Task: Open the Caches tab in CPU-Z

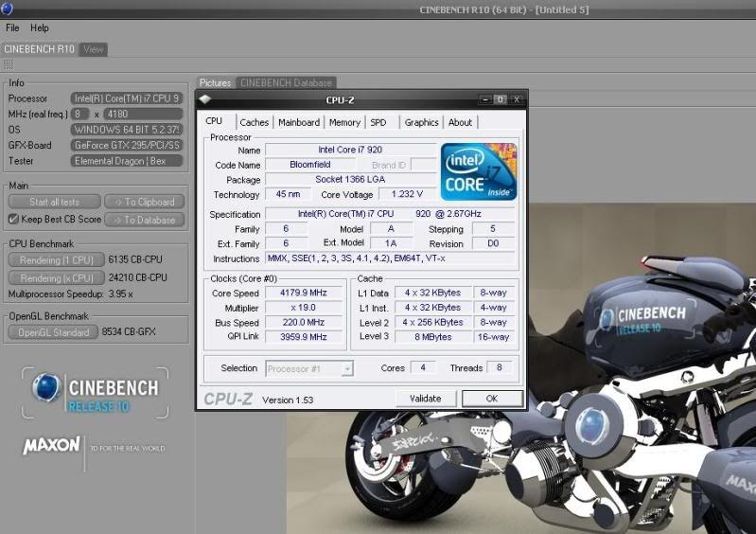Action: click(x=255, y=122)
